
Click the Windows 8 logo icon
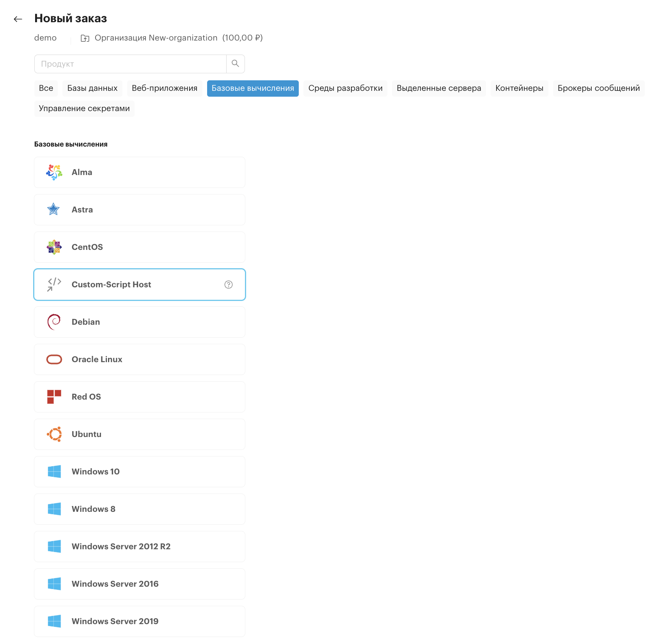click(x=54, y=509)
